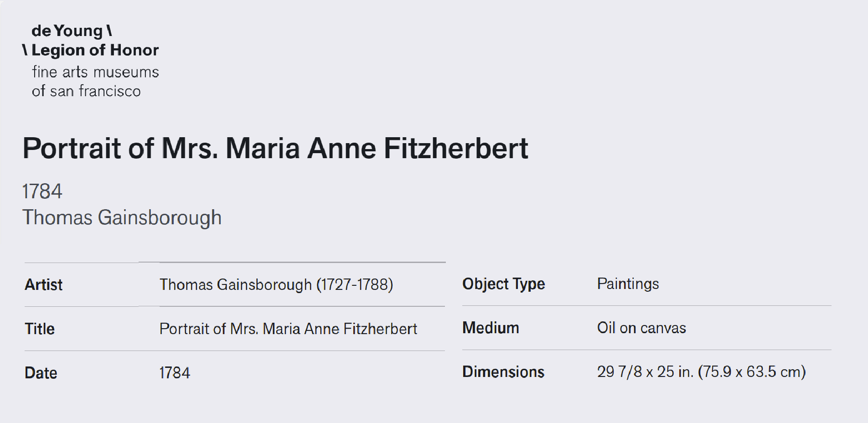Select the Object Type label
868x423 pixels.
point(504,284)
